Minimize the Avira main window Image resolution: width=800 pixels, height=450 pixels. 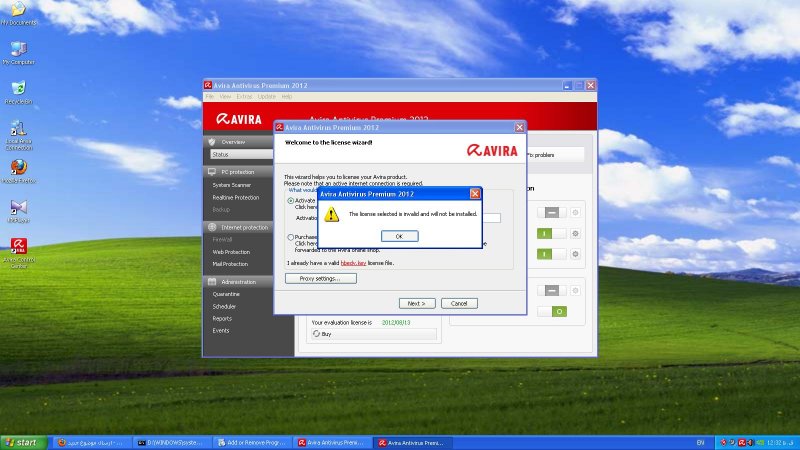coord(567,86)
